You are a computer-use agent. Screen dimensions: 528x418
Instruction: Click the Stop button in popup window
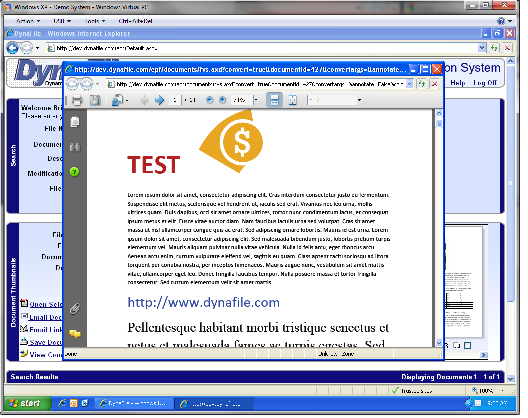(x=435, y=84)
